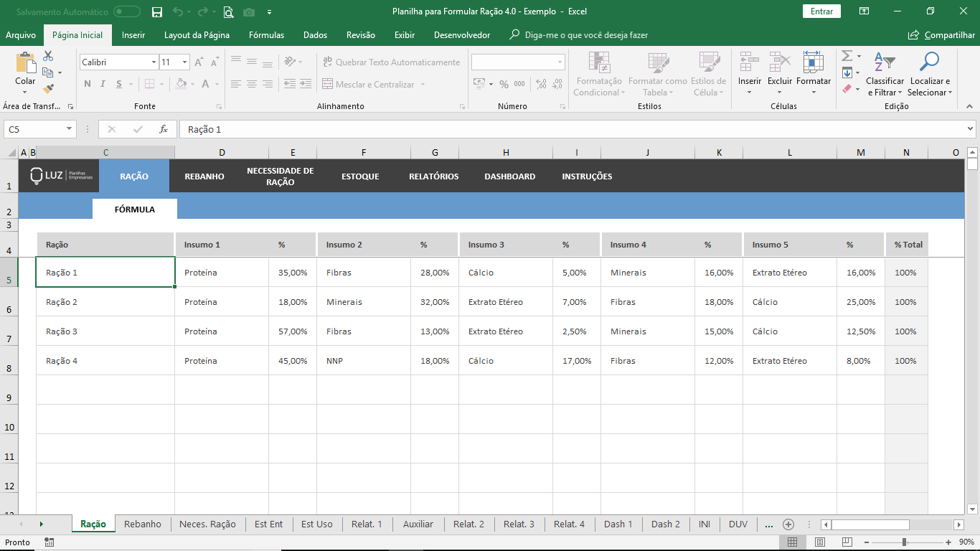Click the fx insert function icon
980x551 pixels.
164,129
